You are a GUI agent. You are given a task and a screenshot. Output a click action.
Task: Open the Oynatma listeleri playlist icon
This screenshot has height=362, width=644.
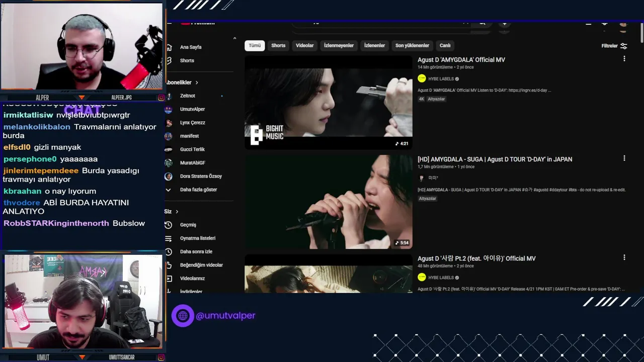pyautogui.click(x=169, y=238)
